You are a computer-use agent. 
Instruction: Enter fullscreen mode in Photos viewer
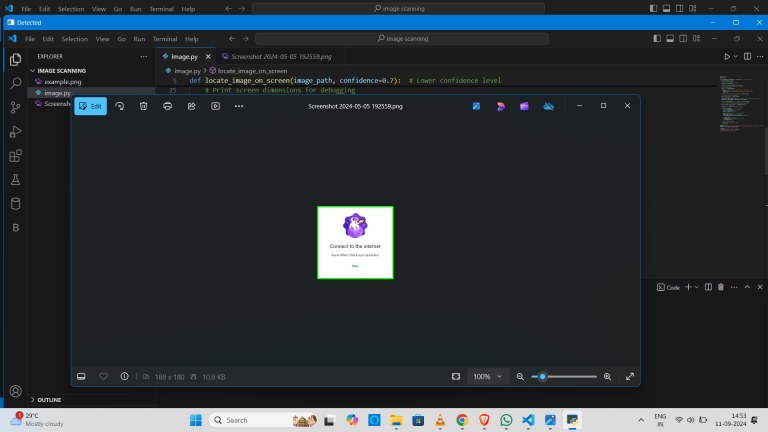pos(630,376)
